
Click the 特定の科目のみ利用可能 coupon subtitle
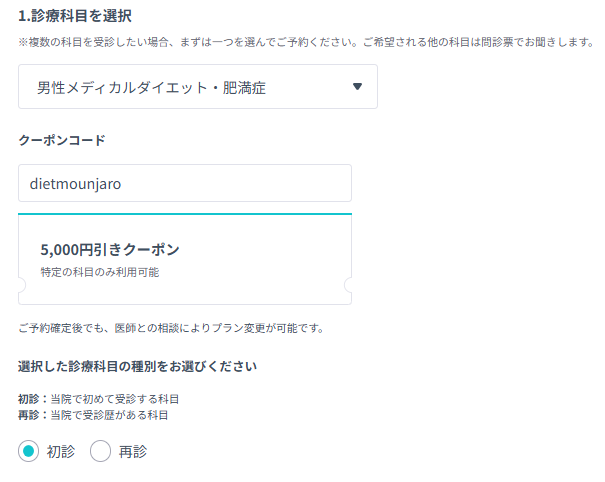coord(100,272)
